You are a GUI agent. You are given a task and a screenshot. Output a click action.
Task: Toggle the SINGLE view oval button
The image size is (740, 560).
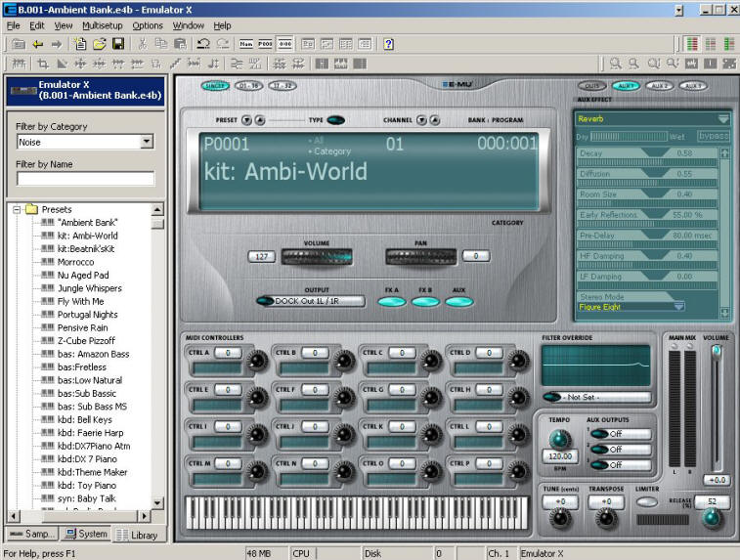tap(215, 86)
